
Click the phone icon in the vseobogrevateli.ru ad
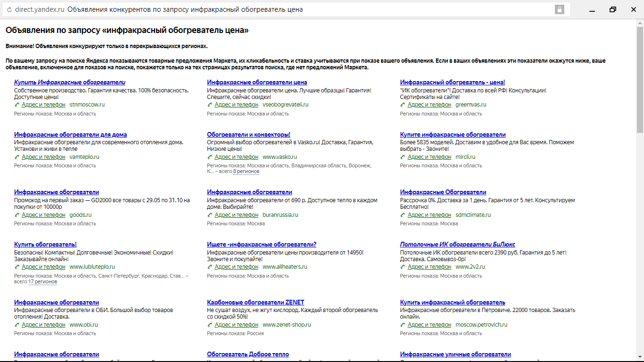(x=210, y=105)
